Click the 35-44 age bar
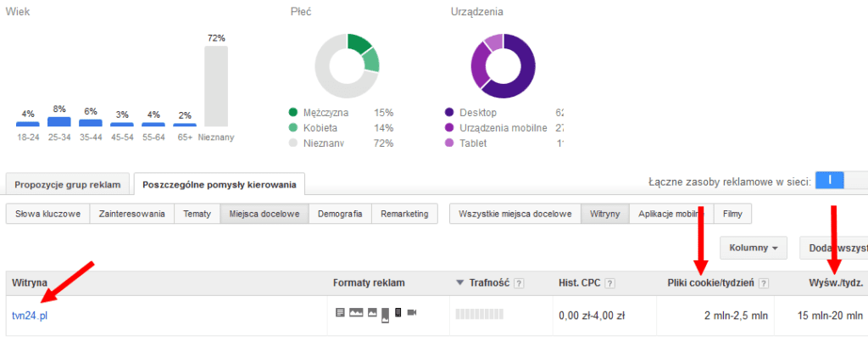This screenshot has height=341, width=868. [x=91, y=123]
